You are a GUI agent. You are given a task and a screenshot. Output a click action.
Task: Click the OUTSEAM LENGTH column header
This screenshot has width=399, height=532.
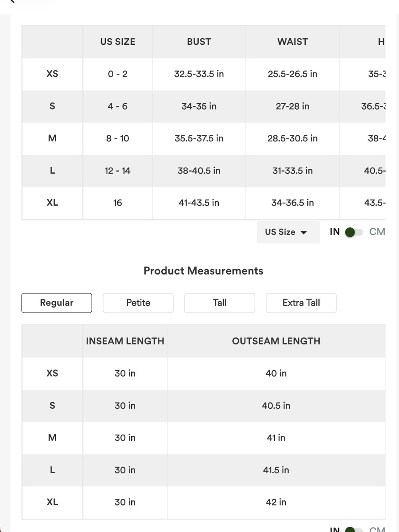[276, 341]
